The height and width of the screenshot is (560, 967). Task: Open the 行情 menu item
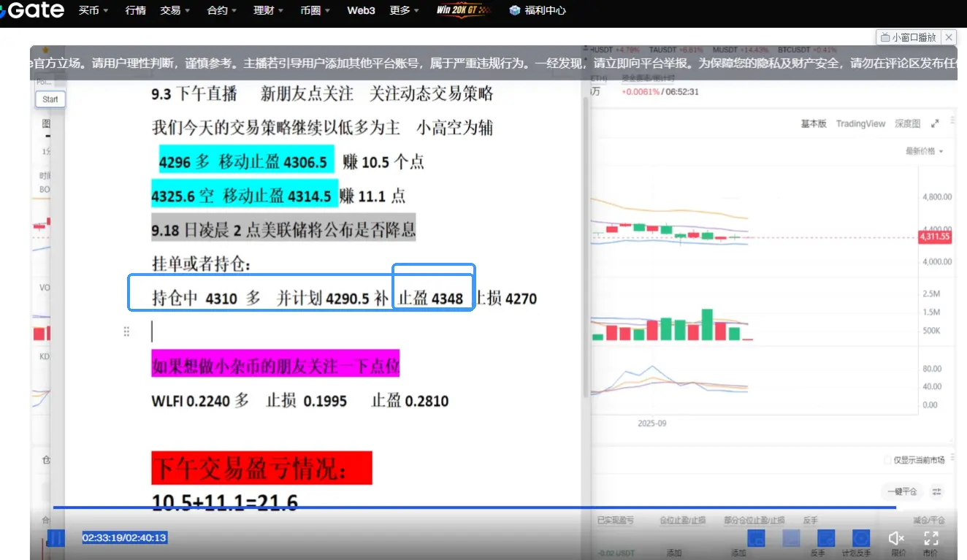point(135,11)
